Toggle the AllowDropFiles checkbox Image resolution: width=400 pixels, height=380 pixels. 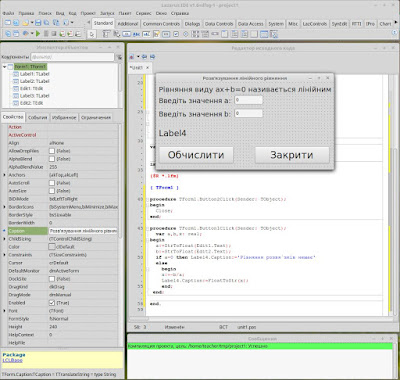[x=52, y=151]
